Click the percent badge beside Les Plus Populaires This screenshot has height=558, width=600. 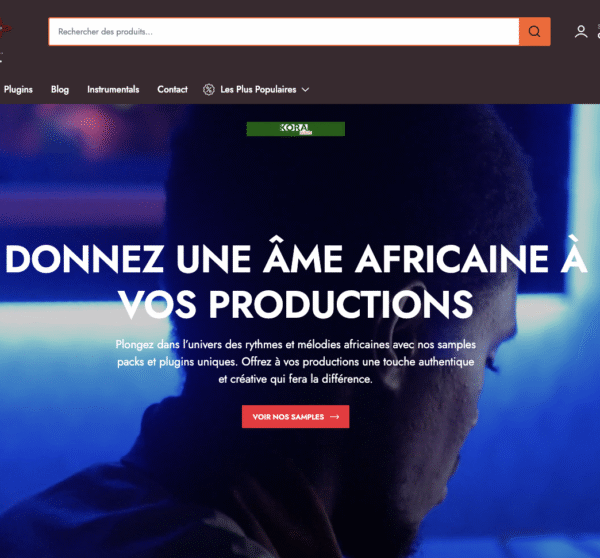point(209,90)
